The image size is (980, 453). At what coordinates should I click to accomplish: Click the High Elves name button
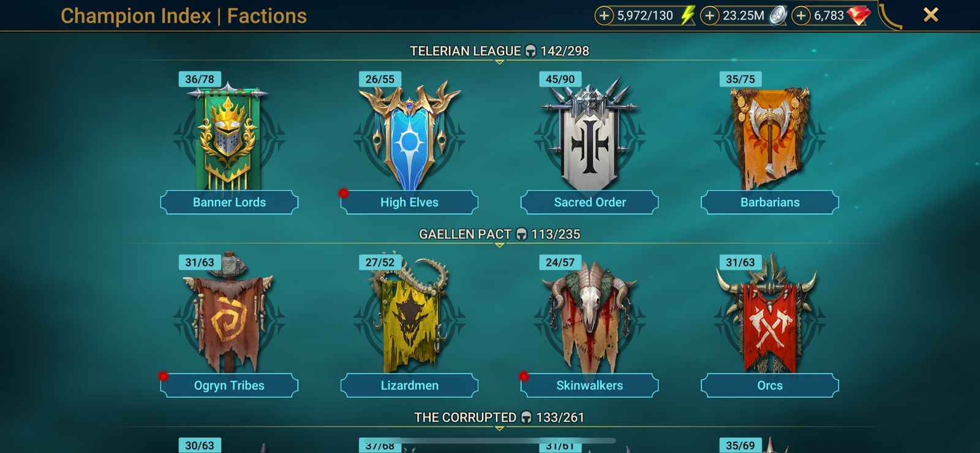click(x=409, y=202)
